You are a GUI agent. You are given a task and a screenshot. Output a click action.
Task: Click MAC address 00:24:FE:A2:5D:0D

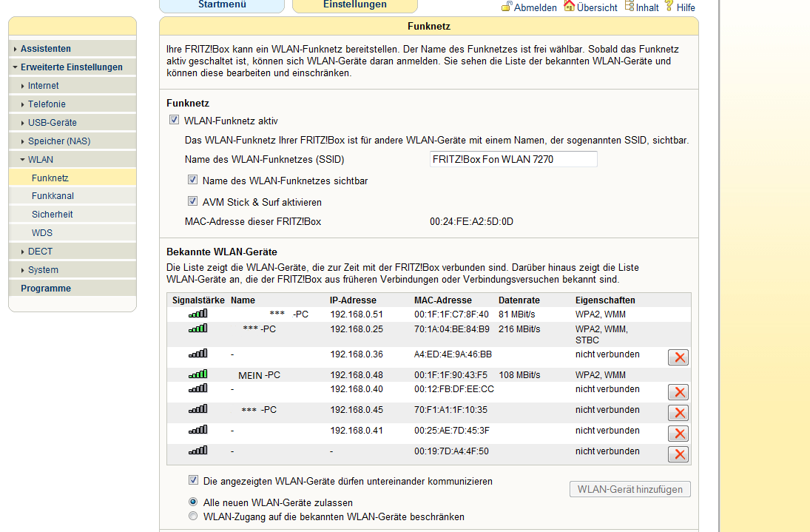click(472, 221)
